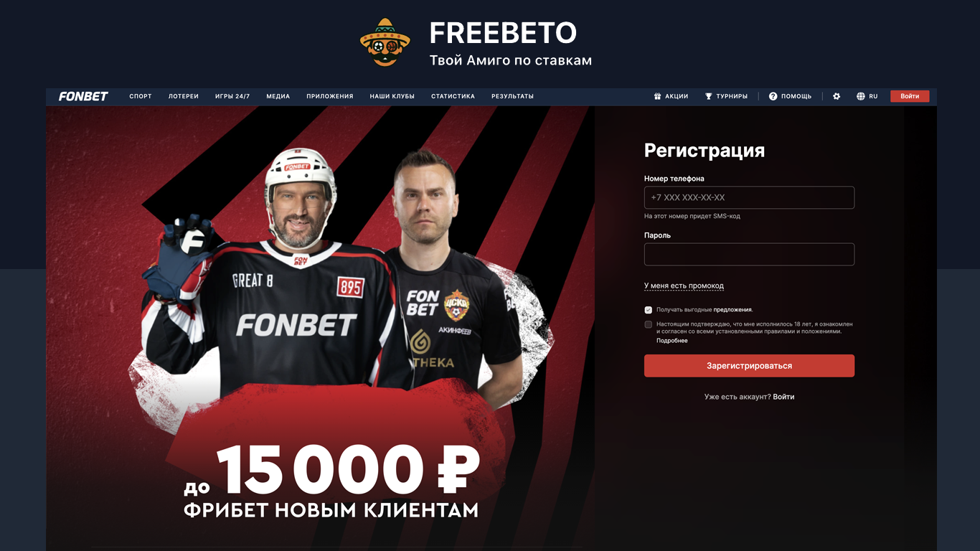The image size is (980, 551).
Task: Click the globe language icon
Action: [x=860, y=96]
